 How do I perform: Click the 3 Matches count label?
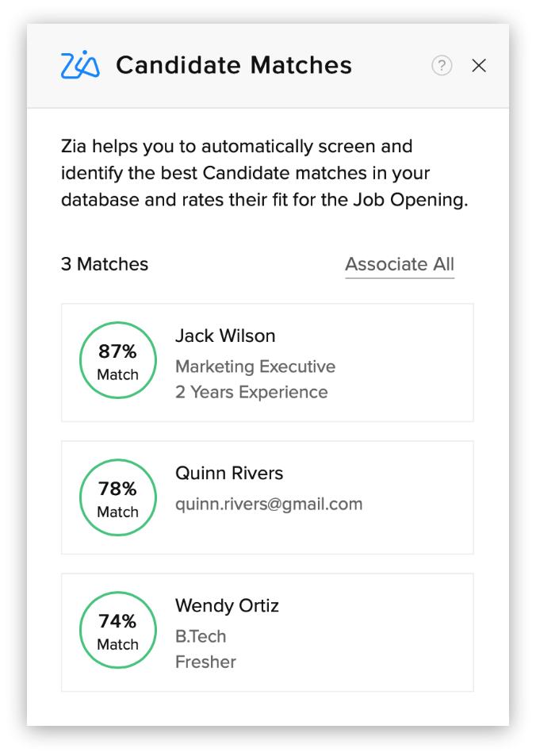tap(105, 264)
